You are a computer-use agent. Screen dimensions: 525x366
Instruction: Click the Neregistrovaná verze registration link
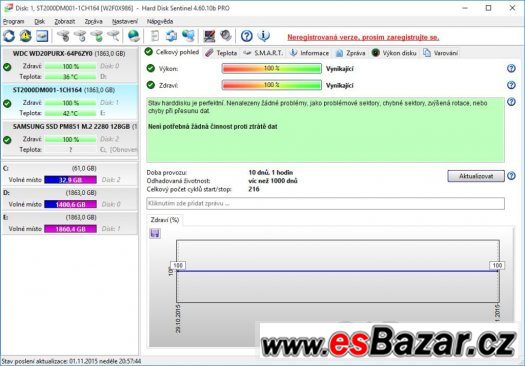coord(363,37)
